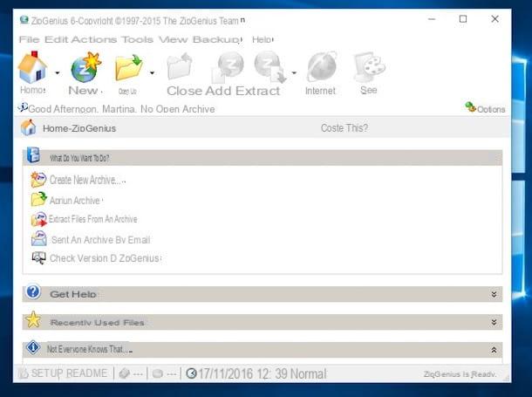The image size is (532, 397).
Task: Click SETUP README in status bar
Action: [x=69, y=373]
